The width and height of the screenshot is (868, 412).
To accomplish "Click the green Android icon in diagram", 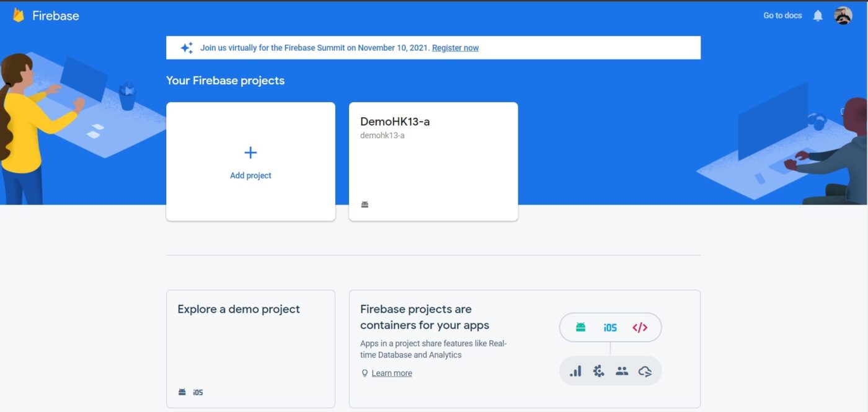I will pos(580,327).
